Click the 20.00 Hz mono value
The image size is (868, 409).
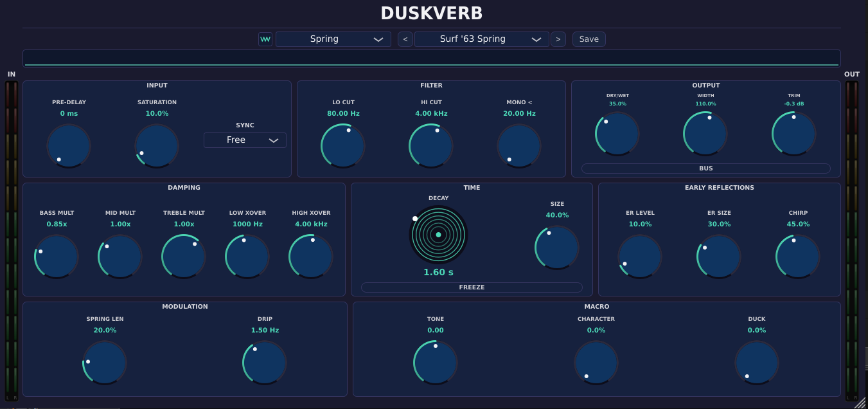click(x=519, y=114)
